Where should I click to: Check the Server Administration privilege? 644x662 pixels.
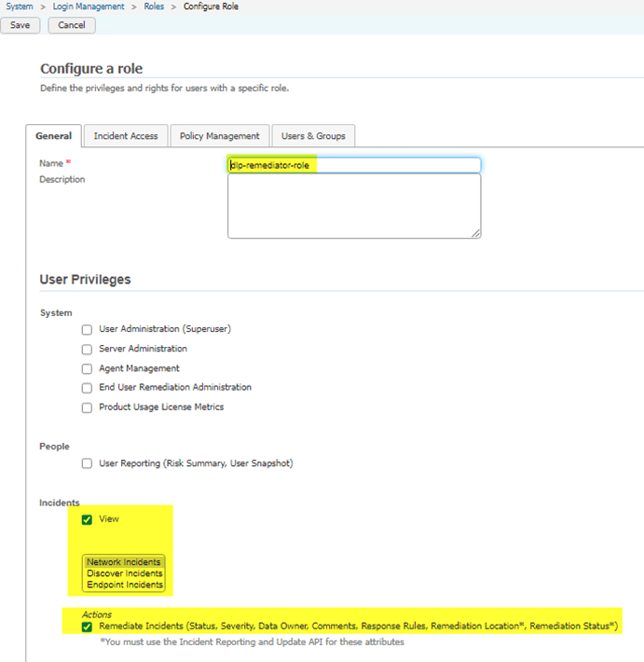pyautogui.click(x=87, y=349)
